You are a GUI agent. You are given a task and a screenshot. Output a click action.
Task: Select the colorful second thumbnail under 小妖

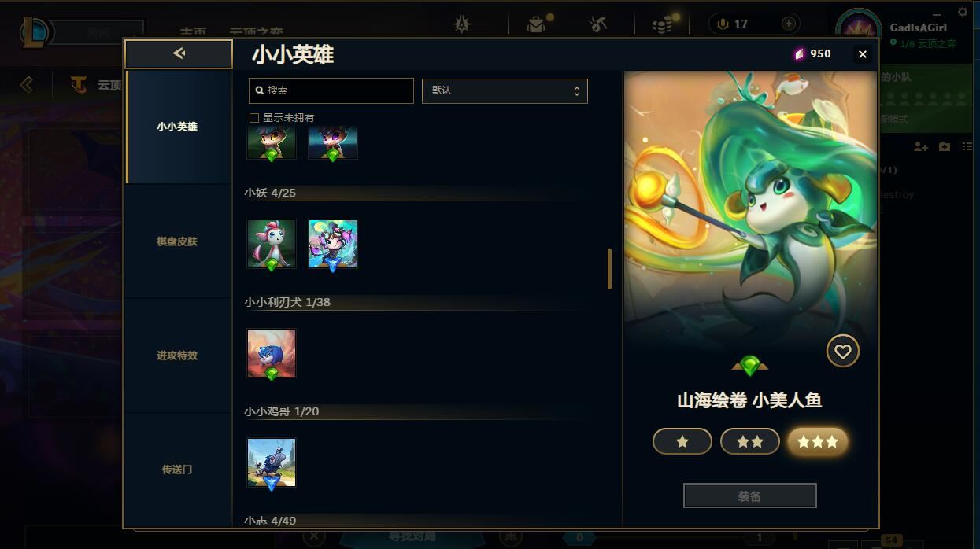[333, 244]
